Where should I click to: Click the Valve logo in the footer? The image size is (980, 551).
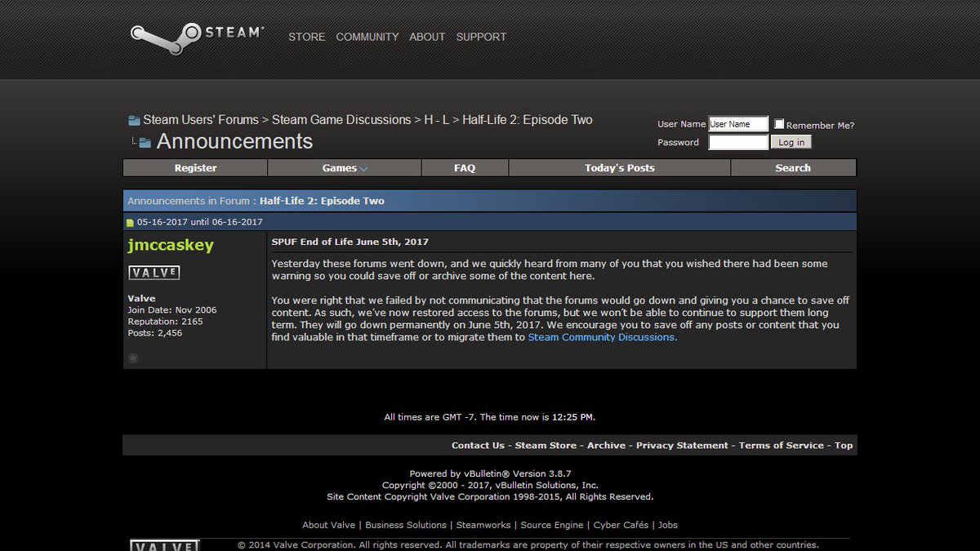(x=165, y=546)
